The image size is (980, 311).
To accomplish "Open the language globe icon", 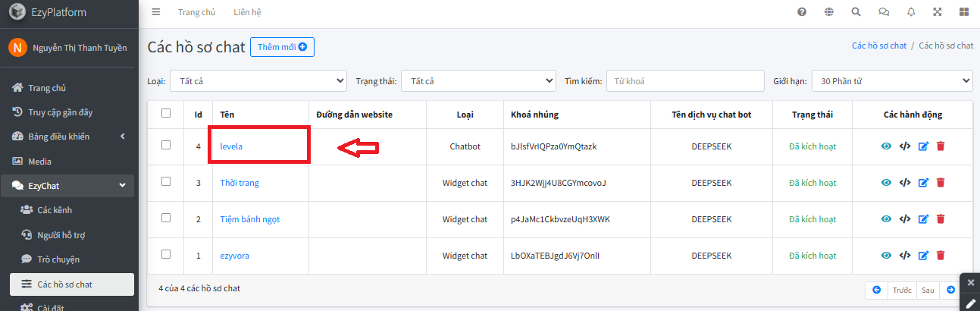I will click(829, 12).
